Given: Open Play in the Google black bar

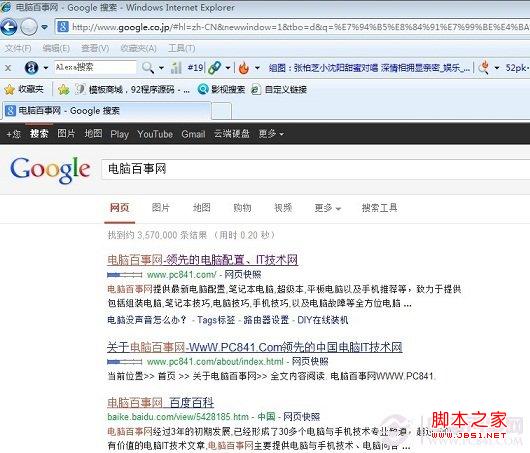Looking at the screenshot, I should pos(120,135).
